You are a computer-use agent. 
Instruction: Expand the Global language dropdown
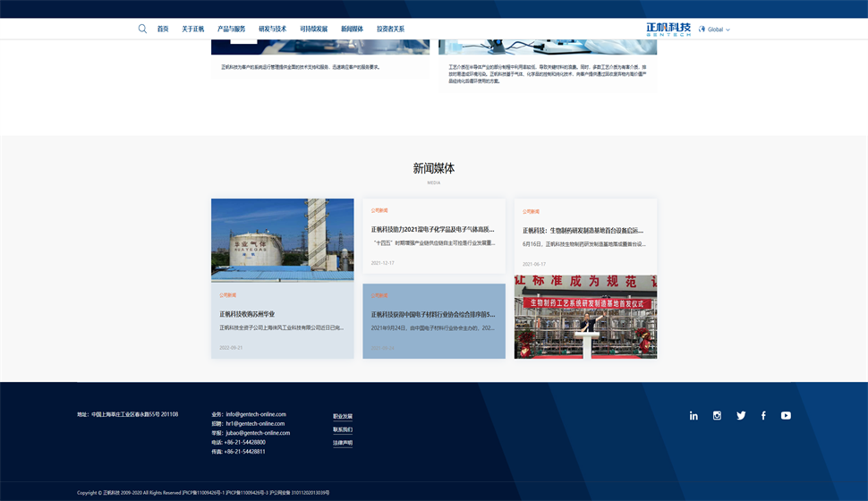pos(719,30)
